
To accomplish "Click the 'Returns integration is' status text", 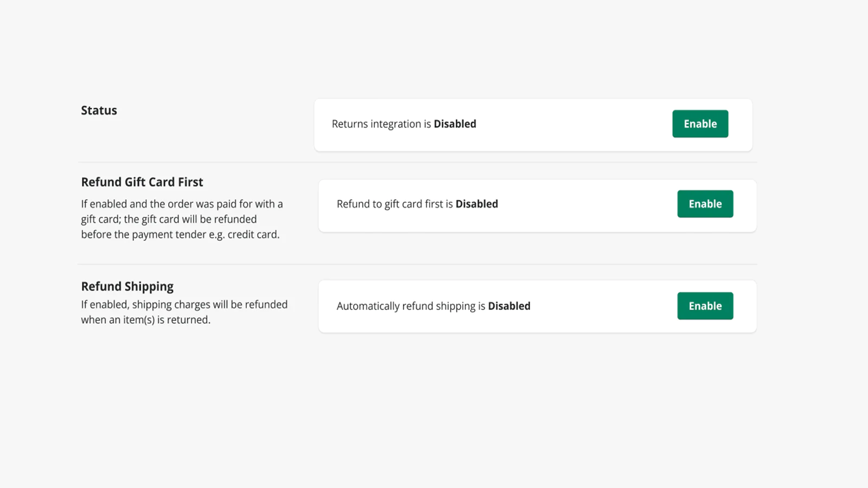I will pos(381,124).
